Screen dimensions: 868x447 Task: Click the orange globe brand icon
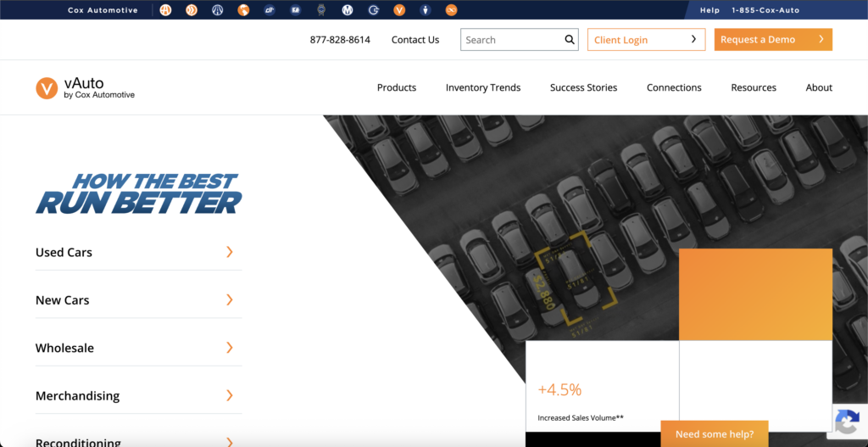[243, 10]
